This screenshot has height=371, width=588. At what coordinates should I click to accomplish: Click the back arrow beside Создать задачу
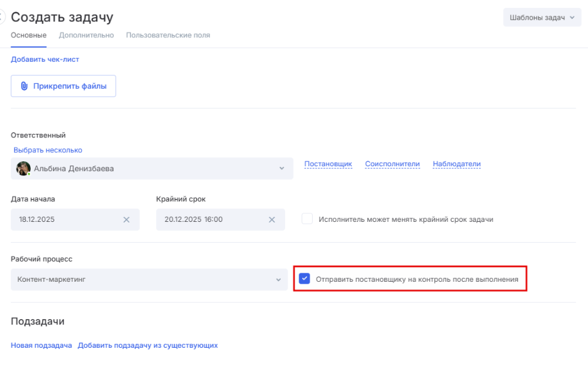[x=2, y=17]
